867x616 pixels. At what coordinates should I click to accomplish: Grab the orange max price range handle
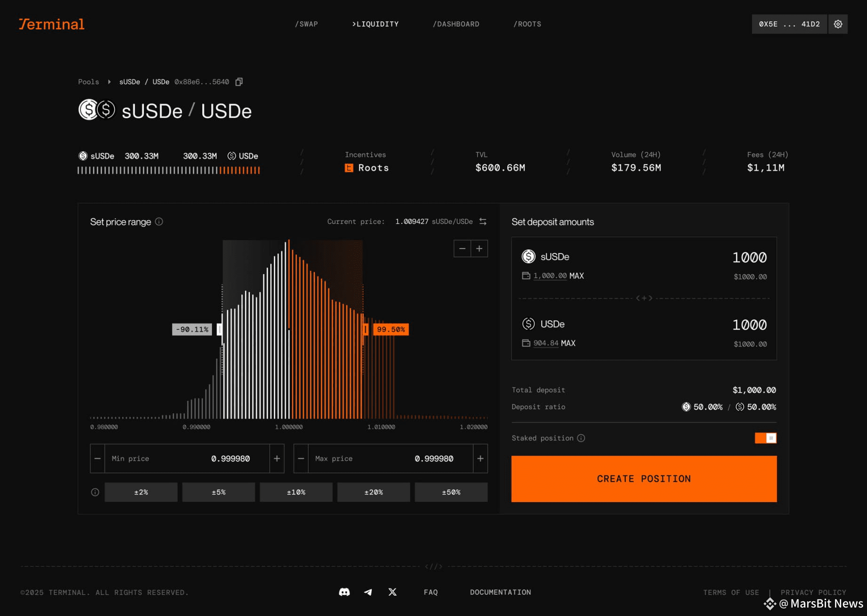(x=365, y=329)
